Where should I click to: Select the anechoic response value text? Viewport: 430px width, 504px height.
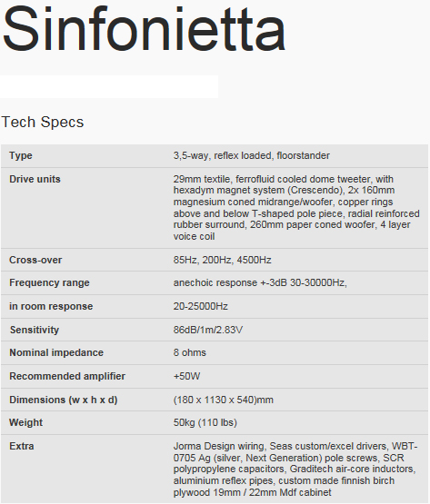click(x=260, y=282)
